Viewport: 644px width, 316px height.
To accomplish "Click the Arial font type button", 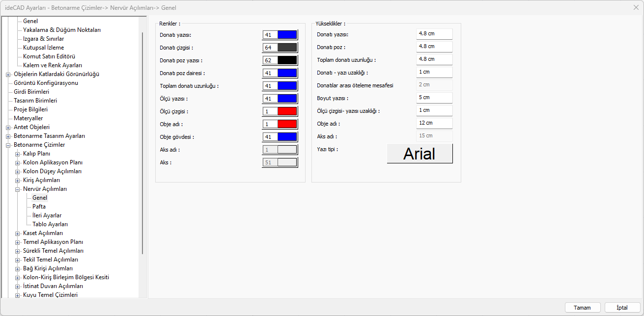I will coord(420,154).
